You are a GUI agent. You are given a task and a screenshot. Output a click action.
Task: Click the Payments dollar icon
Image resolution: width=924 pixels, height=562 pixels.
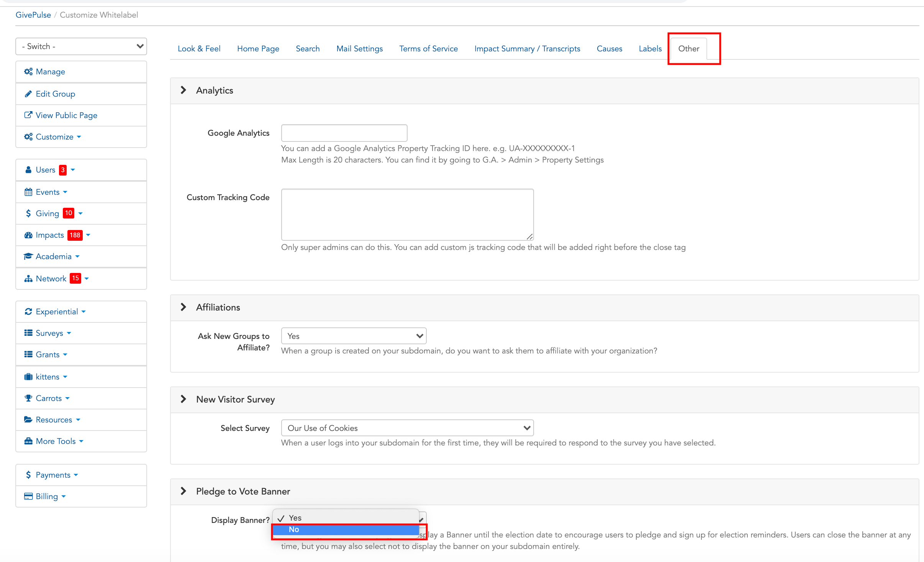[x=28, y=475]
